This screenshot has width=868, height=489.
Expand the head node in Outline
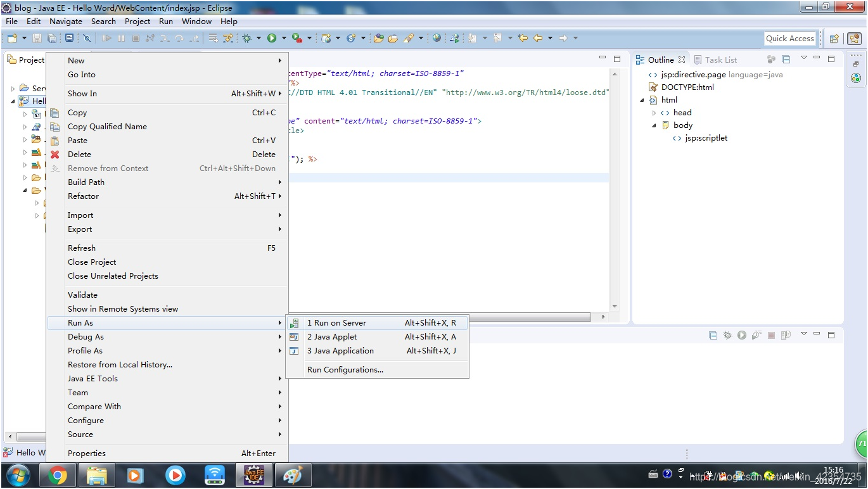654,113
